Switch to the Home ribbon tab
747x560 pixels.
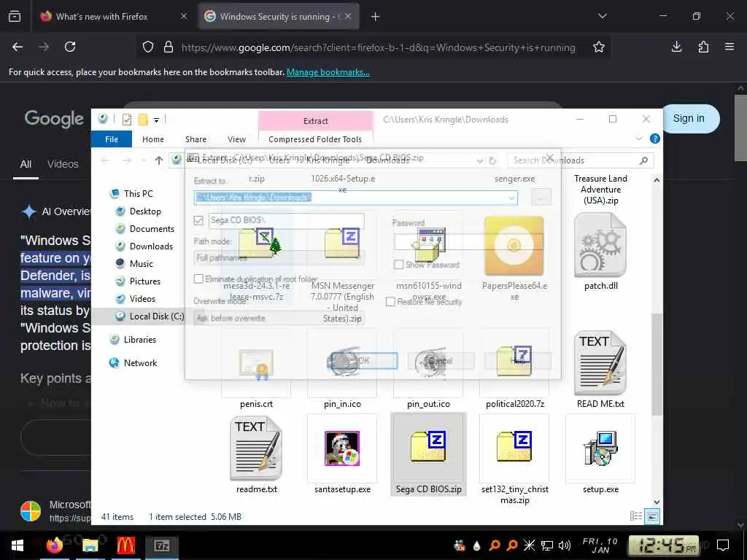point(153,139)
